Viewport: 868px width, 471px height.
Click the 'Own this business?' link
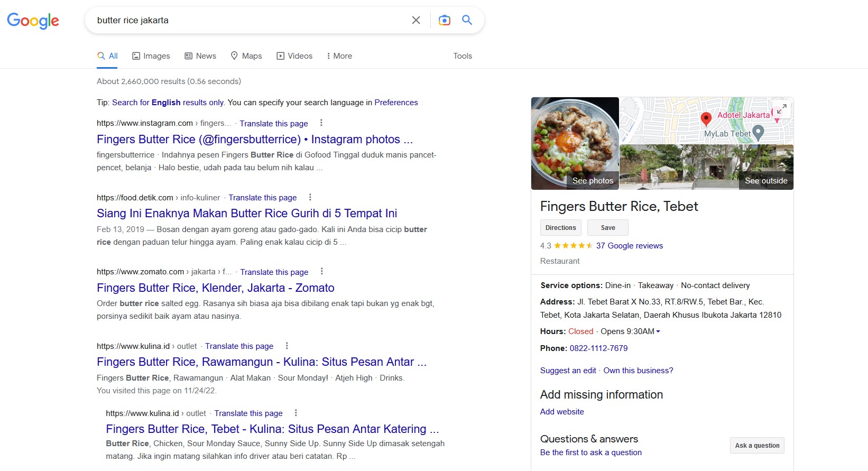(639, 371)
